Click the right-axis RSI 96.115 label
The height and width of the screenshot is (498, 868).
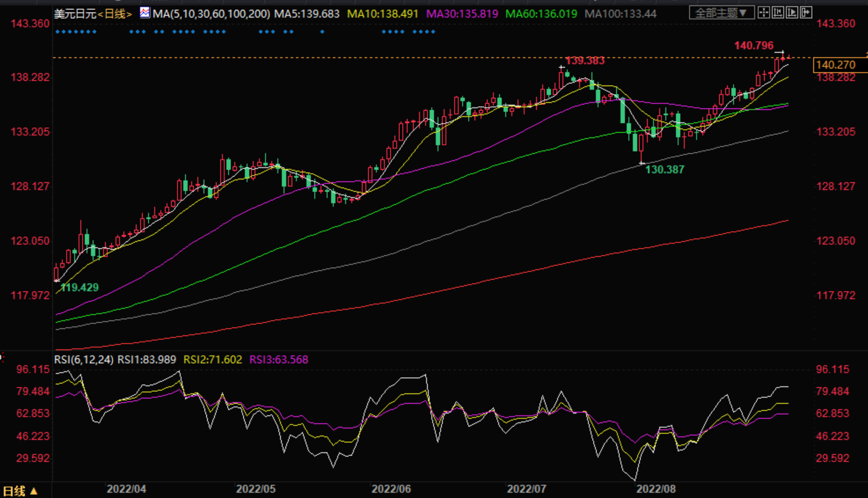pos(833,370)
